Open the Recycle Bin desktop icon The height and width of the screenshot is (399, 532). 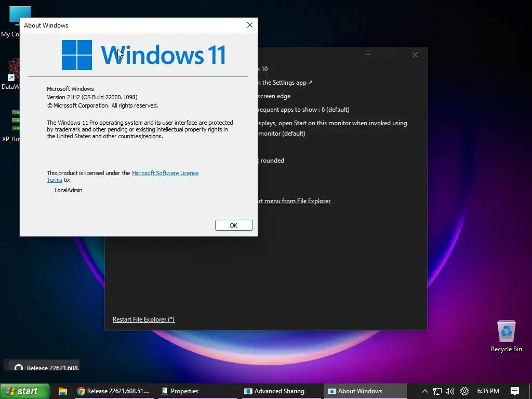click(506, 336)
